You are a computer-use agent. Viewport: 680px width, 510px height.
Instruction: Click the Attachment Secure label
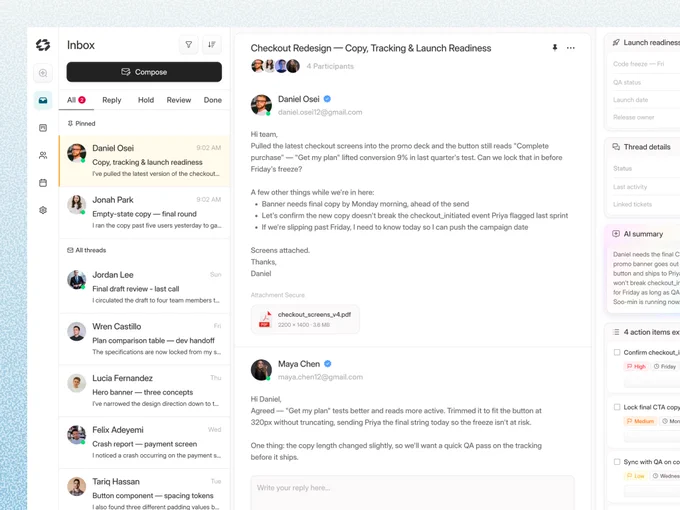[278, 295]
